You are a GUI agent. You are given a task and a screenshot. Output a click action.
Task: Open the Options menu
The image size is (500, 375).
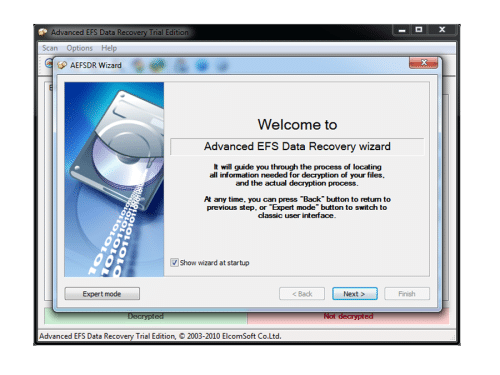79,48
